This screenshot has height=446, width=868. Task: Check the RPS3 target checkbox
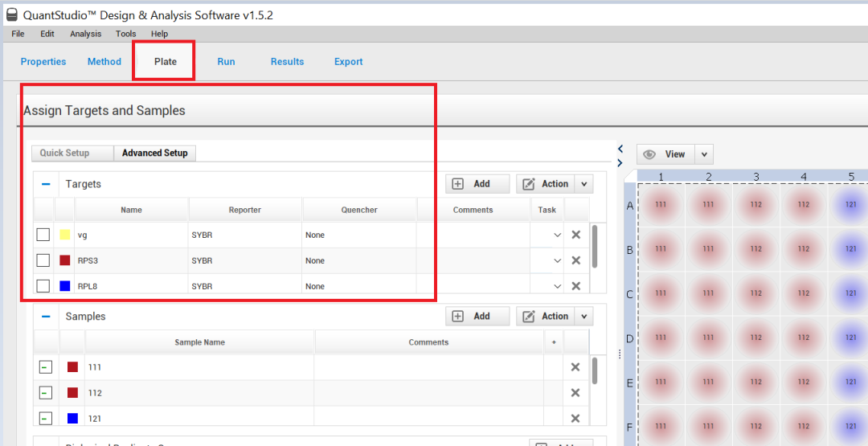pyautogui.click(x=43, y=260)
